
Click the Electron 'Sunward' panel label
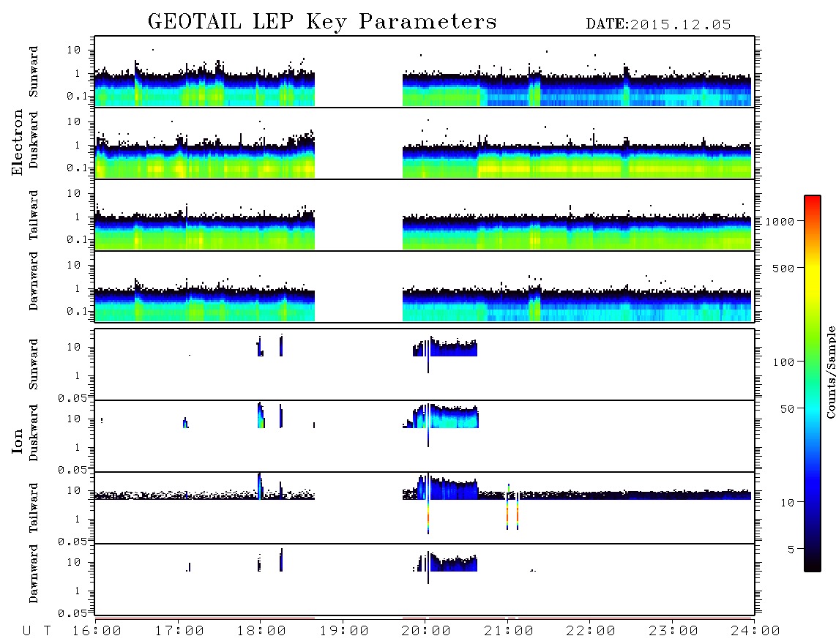click(x=33, y=72)
